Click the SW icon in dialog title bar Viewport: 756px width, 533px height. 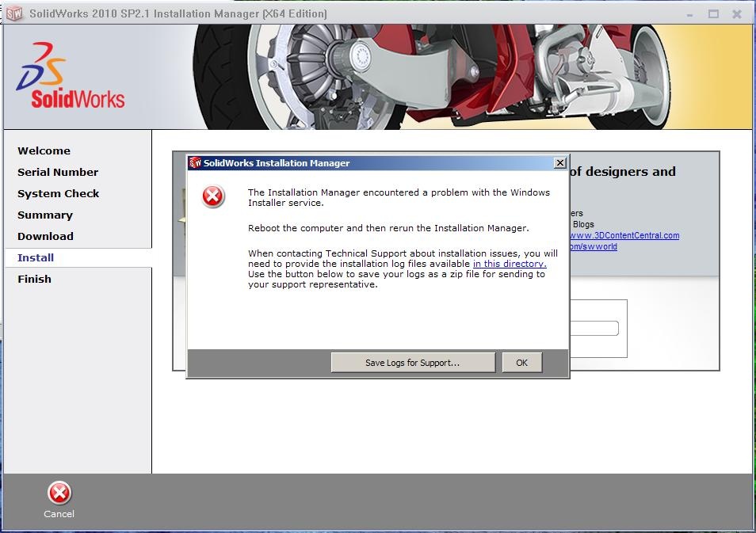[x=195, y=163]
